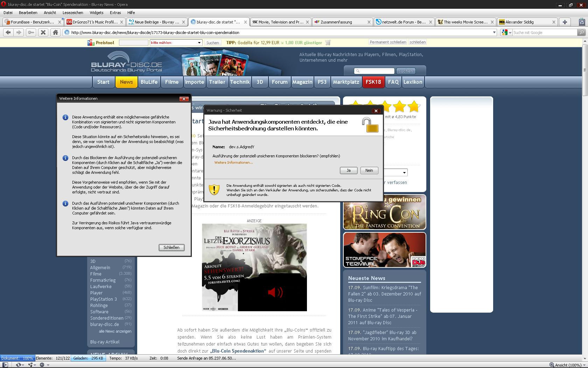588x368 pixels.
Task: Open the 'PlayStation 3' news category
Action: [104, 299]
